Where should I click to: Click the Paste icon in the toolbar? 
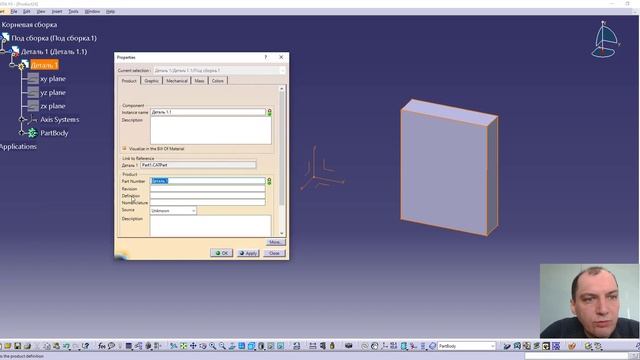[56, 346]
